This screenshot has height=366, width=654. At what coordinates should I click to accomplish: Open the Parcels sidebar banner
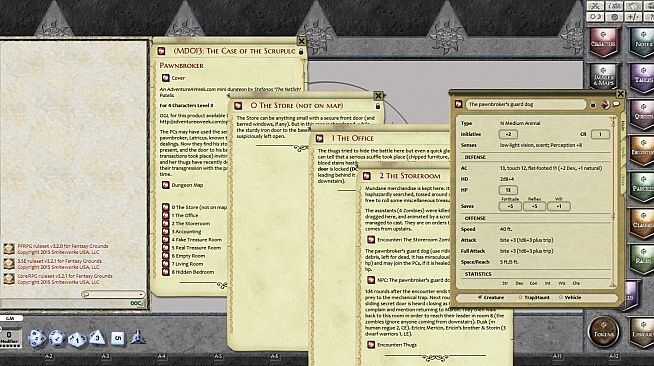pyautogui.click(x=642, y=187)
